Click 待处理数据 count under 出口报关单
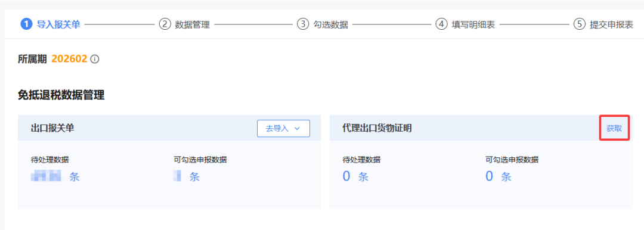This screenshot has height=230, width=644. 55,177
